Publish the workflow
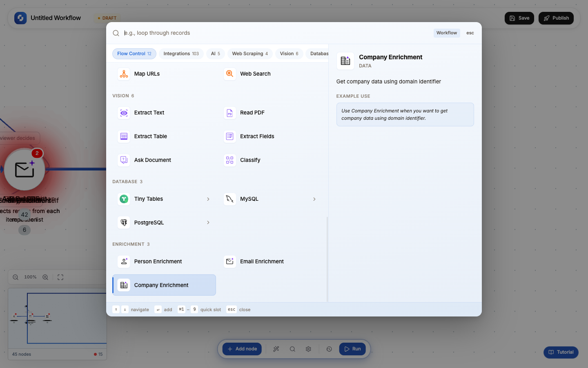 coord(556,18)
